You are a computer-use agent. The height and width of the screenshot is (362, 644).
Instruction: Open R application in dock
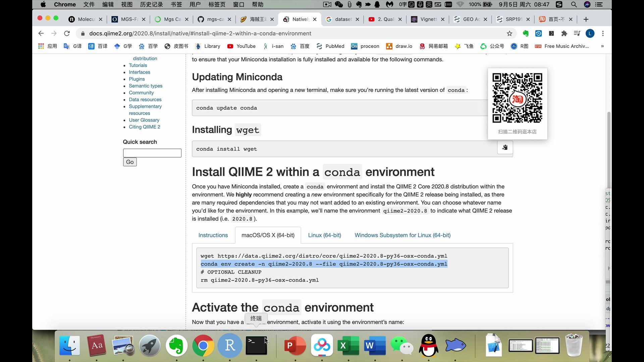230,346
